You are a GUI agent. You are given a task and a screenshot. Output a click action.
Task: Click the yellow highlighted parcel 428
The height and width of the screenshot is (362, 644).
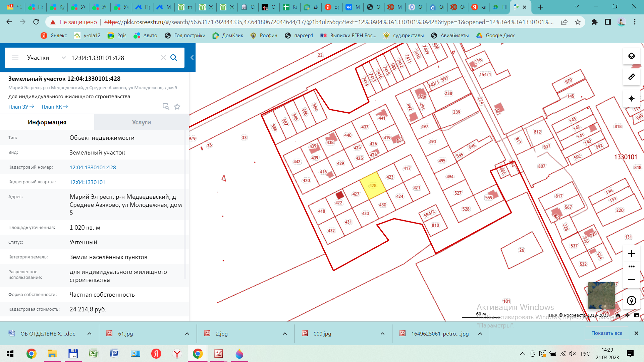373,186
